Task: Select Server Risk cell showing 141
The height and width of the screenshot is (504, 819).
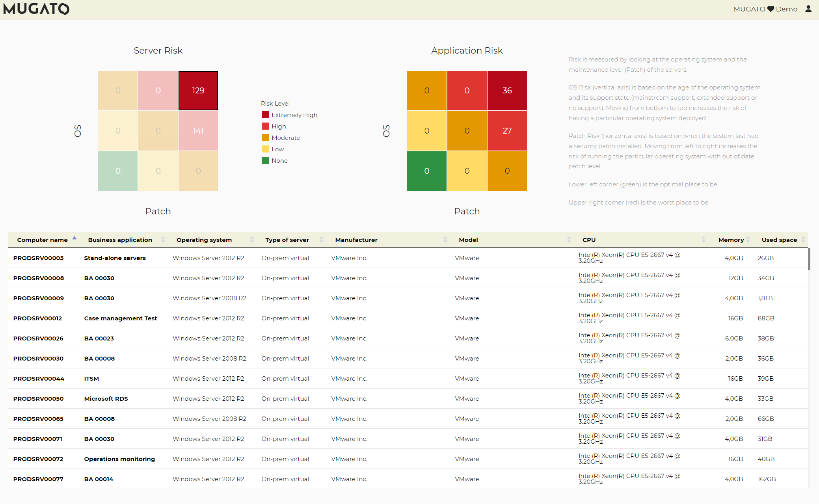Action: (198, 131)
